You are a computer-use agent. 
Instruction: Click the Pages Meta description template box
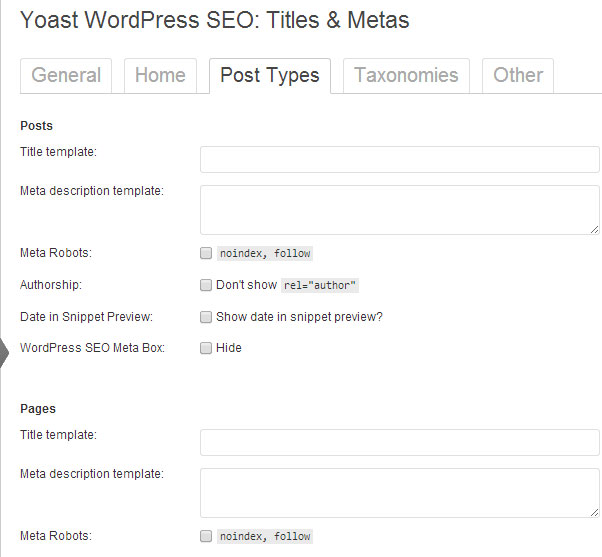400,493
